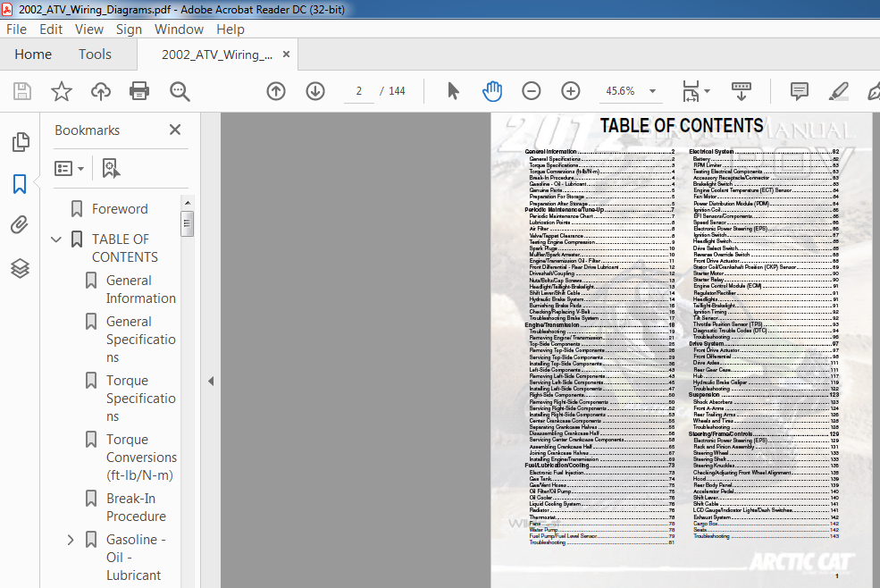Go to General Specifications bookmark
The height and width of the screenshot is (588, 880).
(x=141, y=340)
